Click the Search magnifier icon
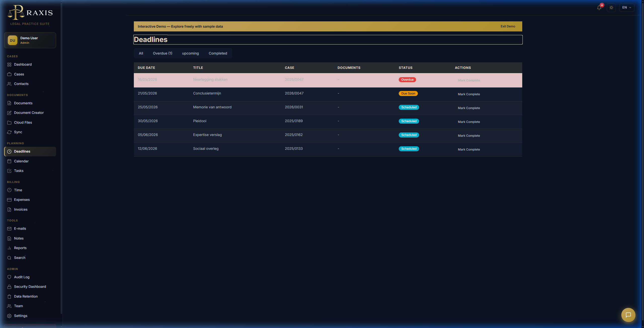The height and width of the screenshot is (328, 644). 9,258
